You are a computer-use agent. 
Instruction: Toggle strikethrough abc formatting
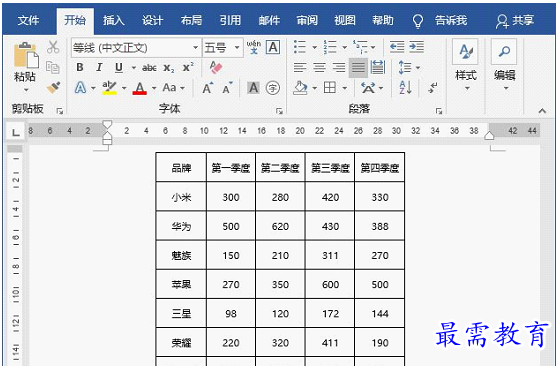click(149, 68)
